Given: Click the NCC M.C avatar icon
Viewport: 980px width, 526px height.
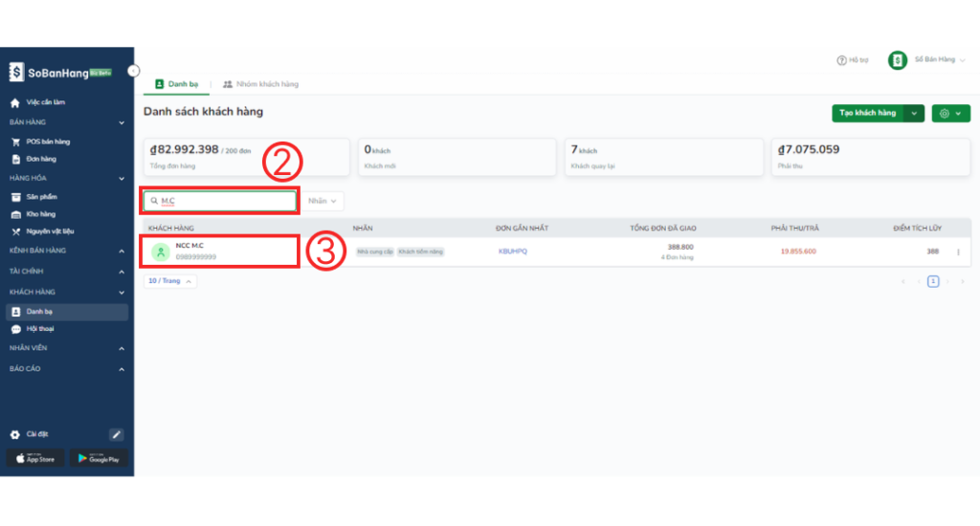Looking at the screenshot, I should pos(161,252).
